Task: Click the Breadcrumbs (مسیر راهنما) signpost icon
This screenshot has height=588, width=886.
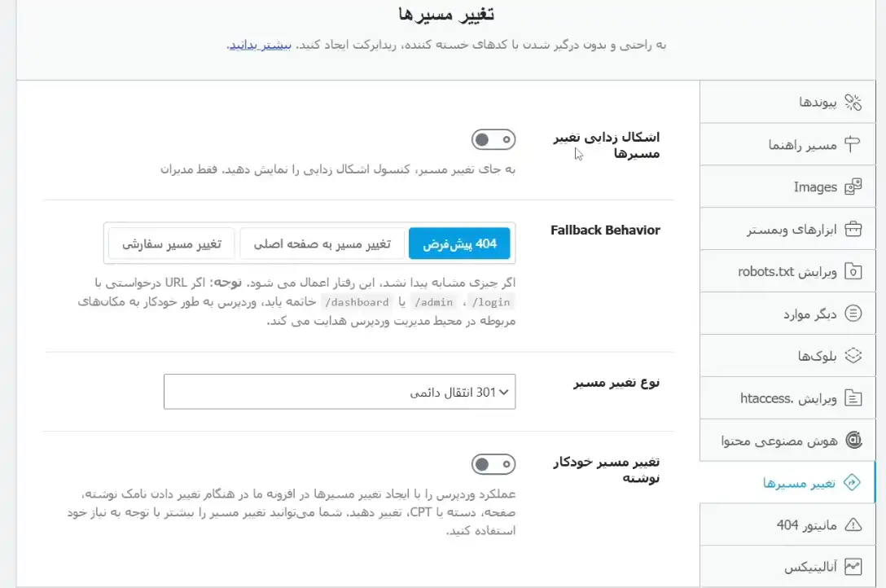Action: pyautogui.click(x=853, y=145)
